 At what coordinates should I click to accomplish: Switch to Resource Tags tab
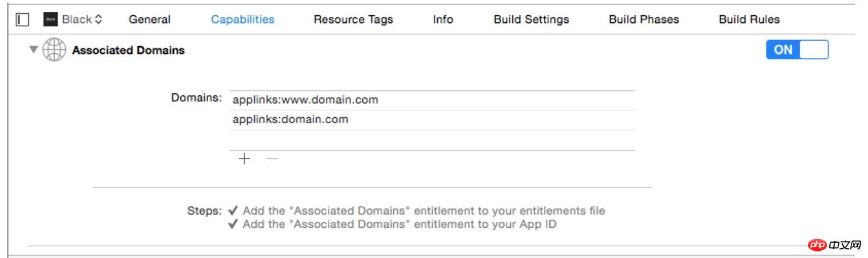click(353, 20)
